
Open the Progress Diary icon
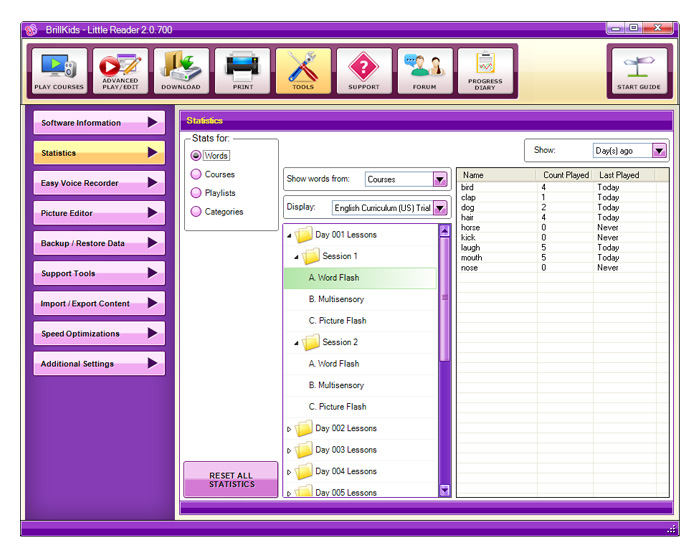[x=485, y=71]
